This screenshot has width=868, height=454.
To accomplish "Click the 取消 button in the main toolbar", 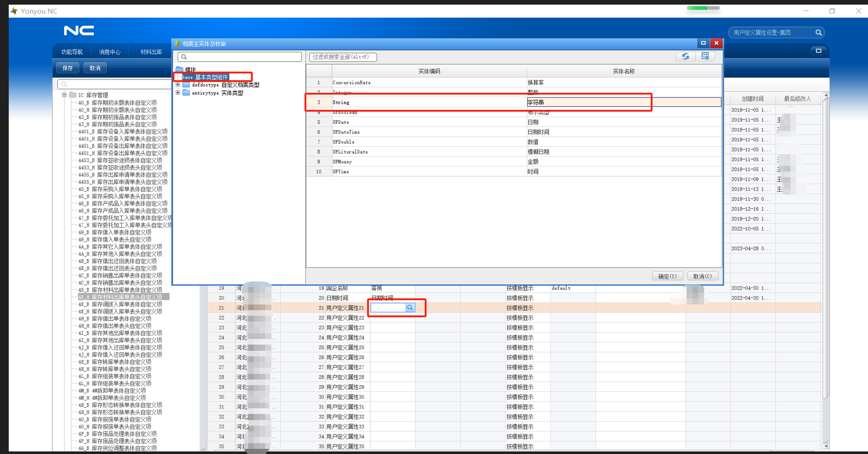I will [x=95, y=68].
